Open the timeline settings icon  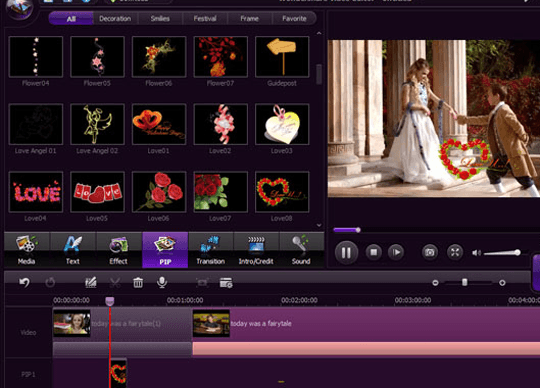[226, 283]
